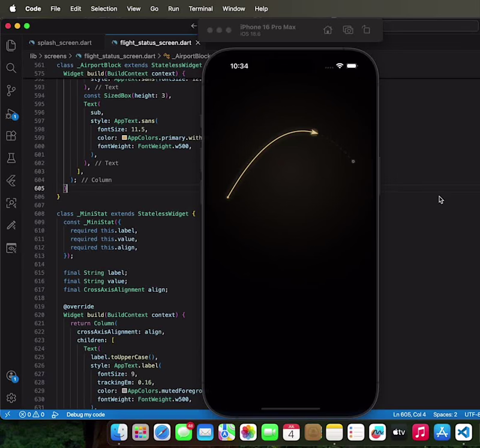The height and width of the screenshot is (448, 480).
Task: Open Reminders from the Dock
Action: point(356,432)
